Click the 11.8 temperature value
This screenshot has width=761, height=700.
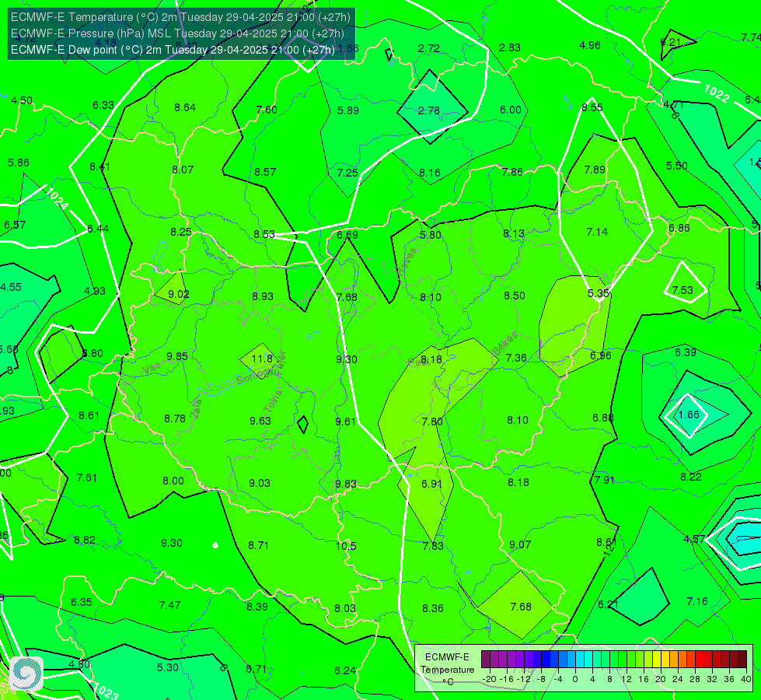pyautogui.click(x=262, y=359)
